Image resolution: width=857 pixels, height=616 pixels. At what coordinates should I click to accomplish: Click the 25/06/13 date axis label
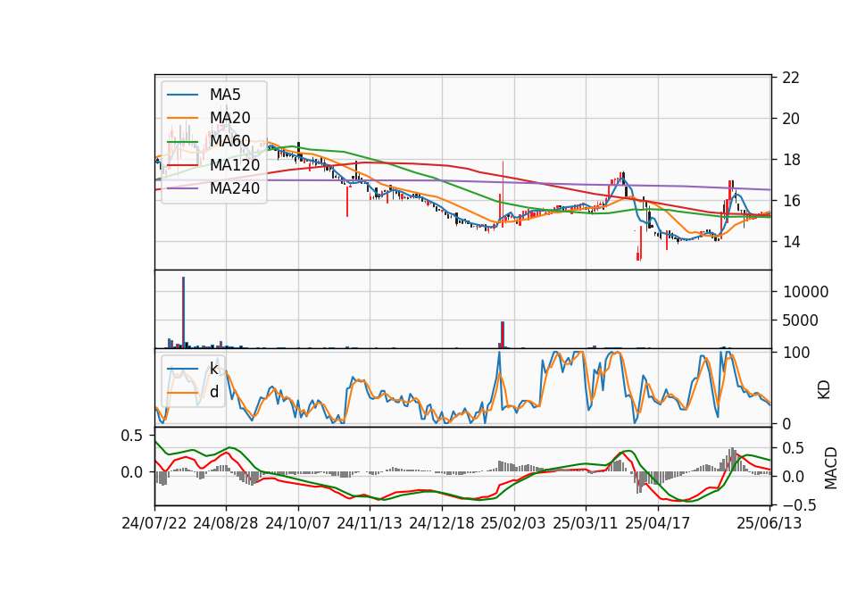770,523
